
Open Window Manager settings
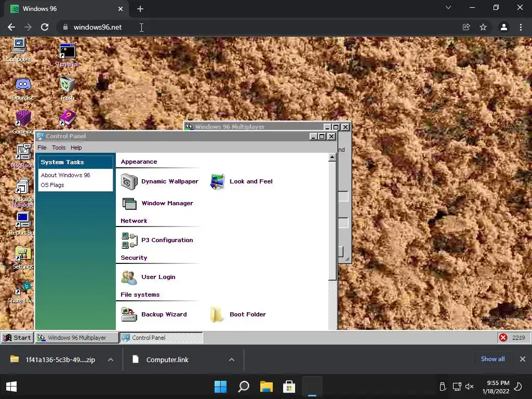157,203
